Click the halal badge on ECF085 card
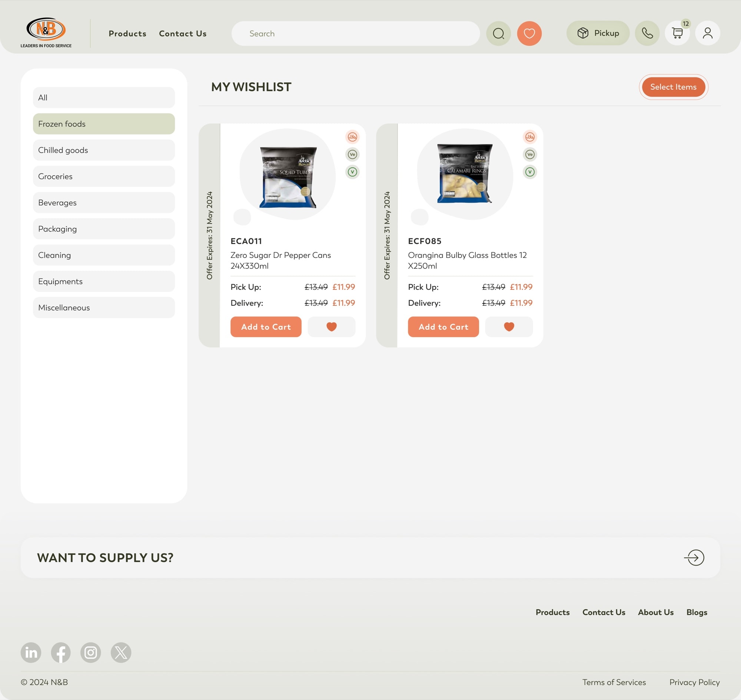The width and height of the screenshot is (741, 700). 530,137
